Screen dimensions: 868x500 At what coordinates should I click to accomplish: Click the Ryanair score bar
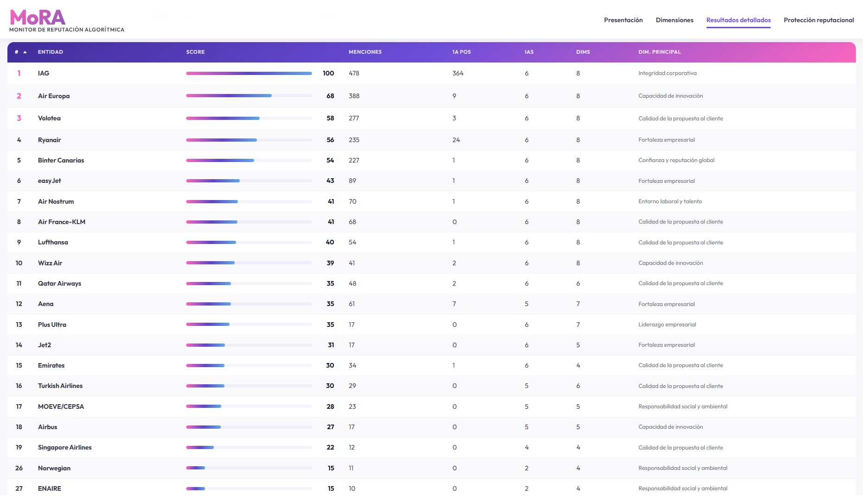[x=249, y=140]
